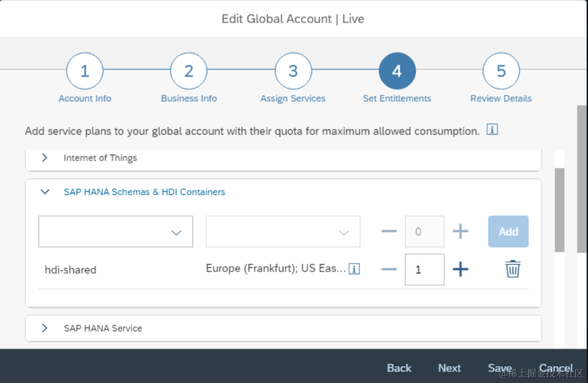This screenshot has height=383, width=588.
Task: Show region info for hdi-shared plan
Action: (x=354, y=269)
